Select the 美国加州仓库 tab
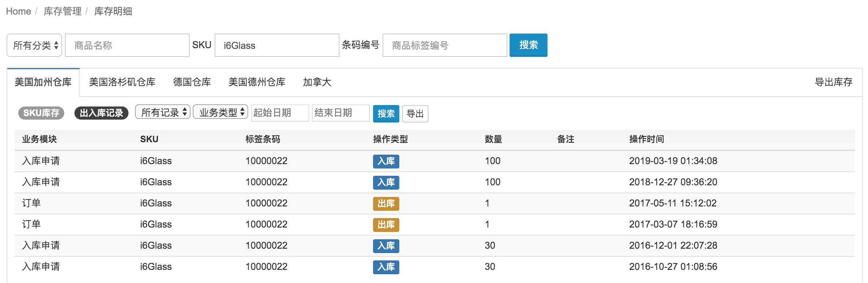The width and height of the screenshot is (868, 283). point(43,82)
